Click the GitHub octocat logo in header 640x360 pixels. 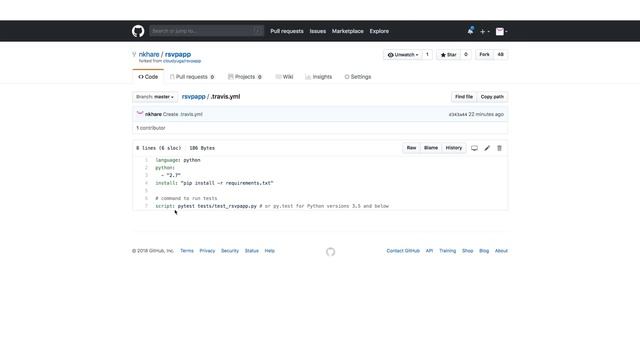coord(138,31)
